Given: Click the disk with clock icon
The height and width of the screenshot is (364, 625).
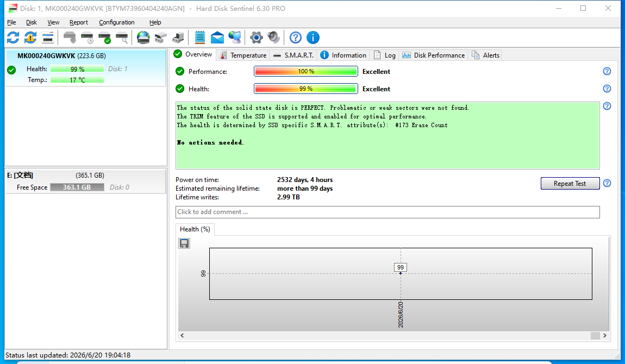Looking at the screenshot, I should 87,38.
